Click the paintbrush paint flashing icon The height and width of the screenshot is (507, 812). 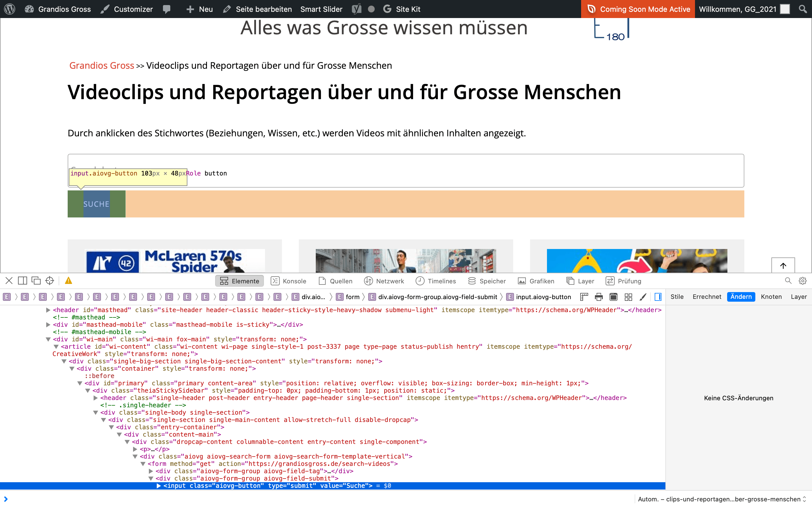(643, 297)
